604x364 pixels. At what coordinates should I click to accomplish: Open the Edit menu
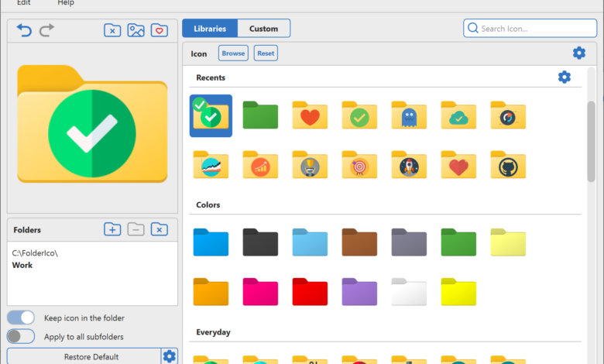(x=23, y=3)
